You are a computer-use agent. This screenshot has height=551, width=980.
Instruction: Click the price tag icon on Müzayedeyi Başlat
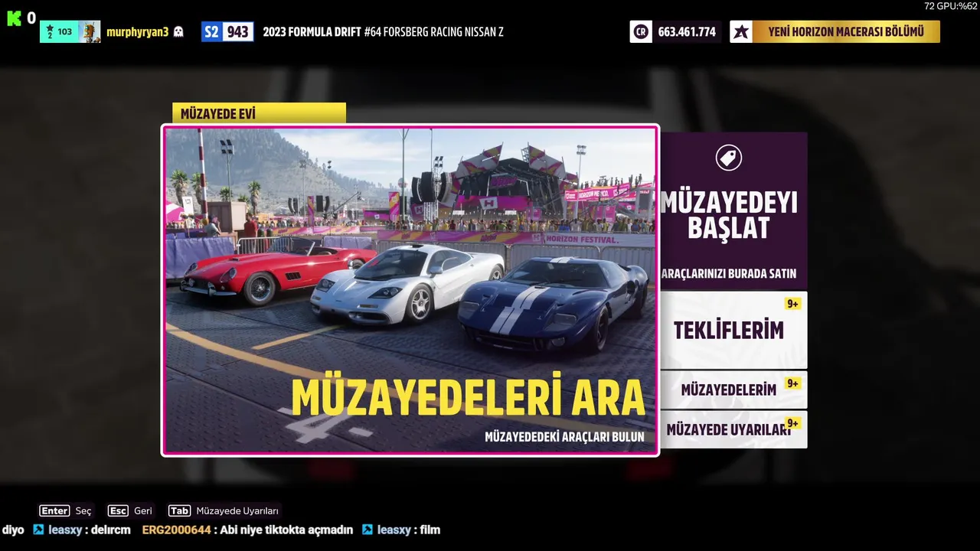pos(728,158)
